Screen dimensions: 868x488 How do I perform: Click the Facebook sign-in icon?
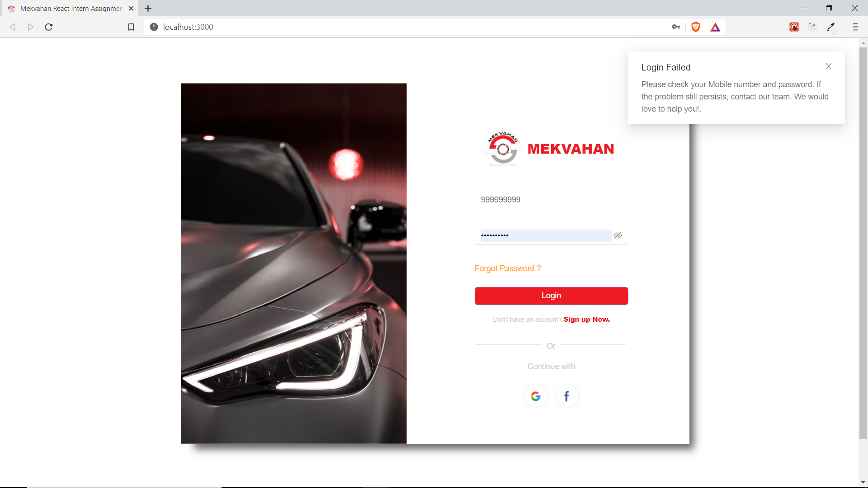click(566, 396)
